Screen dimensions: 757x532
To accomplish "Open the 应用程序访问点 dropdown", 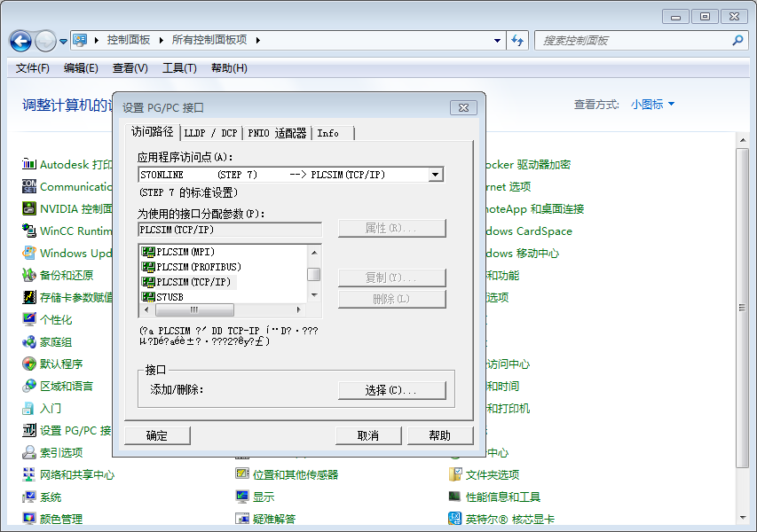I will point(436,175).
